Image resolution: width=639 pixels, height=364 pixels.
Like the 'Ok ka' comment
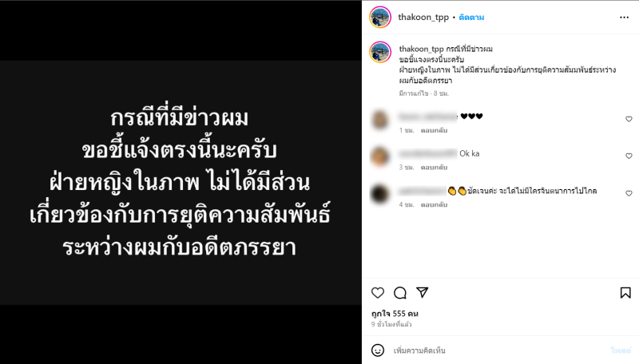pyautogui.click(x=629, y=156)
